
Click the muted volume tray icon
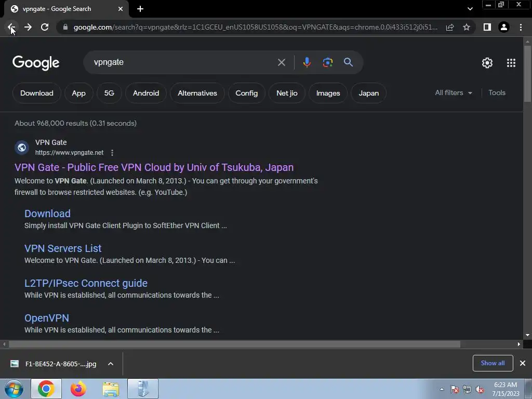[480, 390]
